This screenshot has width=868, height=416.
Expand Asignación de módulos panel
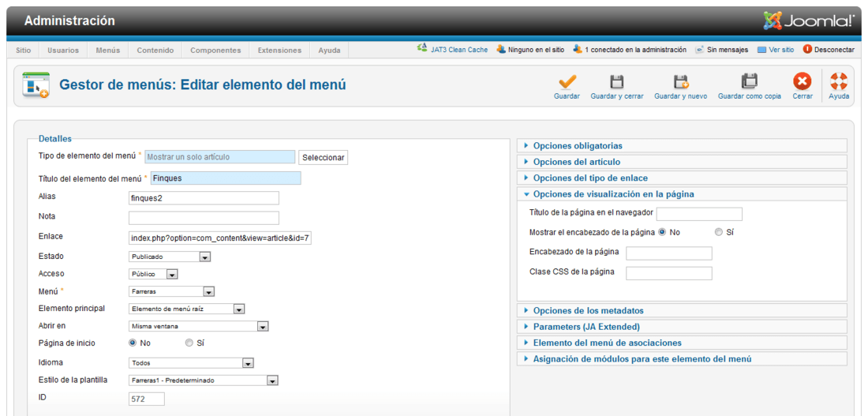tap(682, 359)
